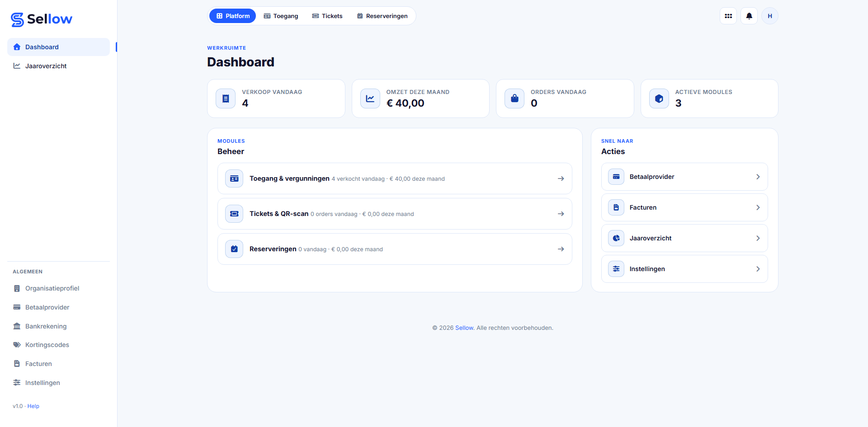
Task: Open Dashboard in the sidebar
Action: tap(58, 47)
